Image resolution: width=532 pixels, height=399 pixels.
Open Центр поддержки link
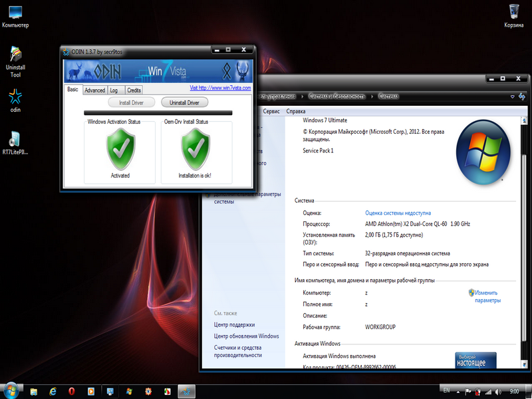click(x=234, y=325)
